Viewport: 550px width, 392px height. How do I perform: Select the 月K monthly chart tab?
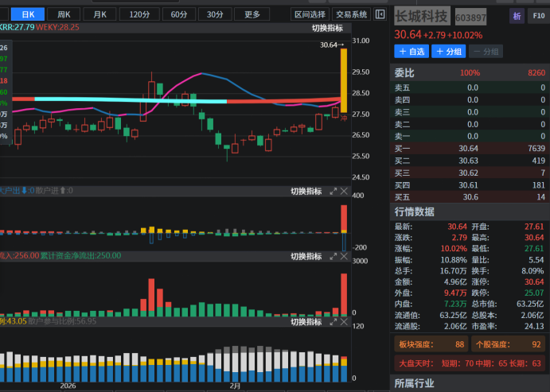coord(100,14)
